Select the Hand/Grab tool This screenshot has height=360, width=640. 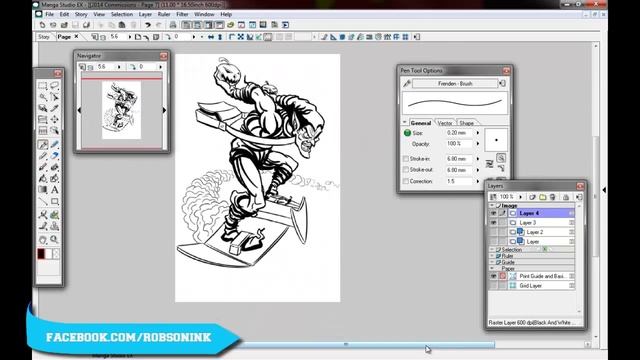pos(42,240)
